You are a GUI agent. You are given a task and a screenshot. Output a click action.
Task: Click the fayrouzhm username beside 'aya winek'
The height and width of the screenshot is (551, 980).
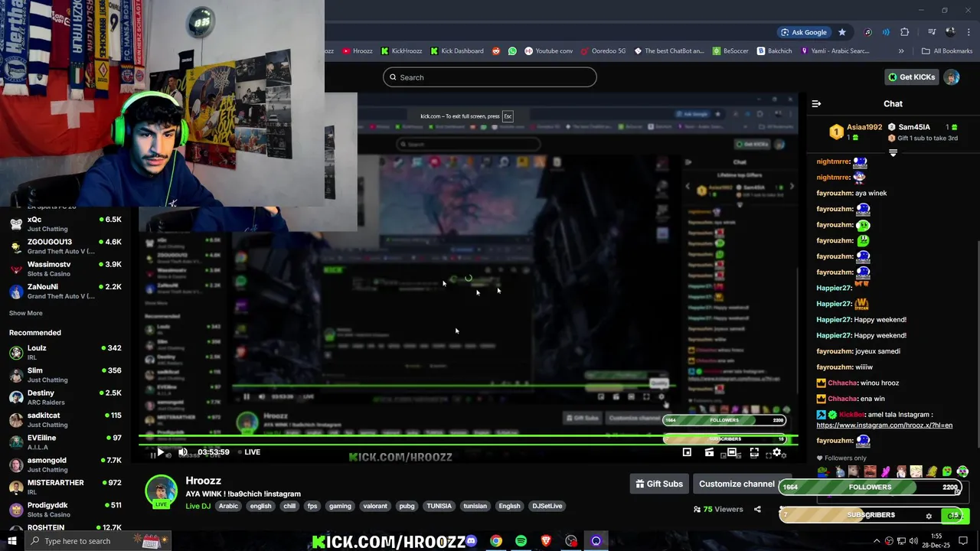(835, 193)
